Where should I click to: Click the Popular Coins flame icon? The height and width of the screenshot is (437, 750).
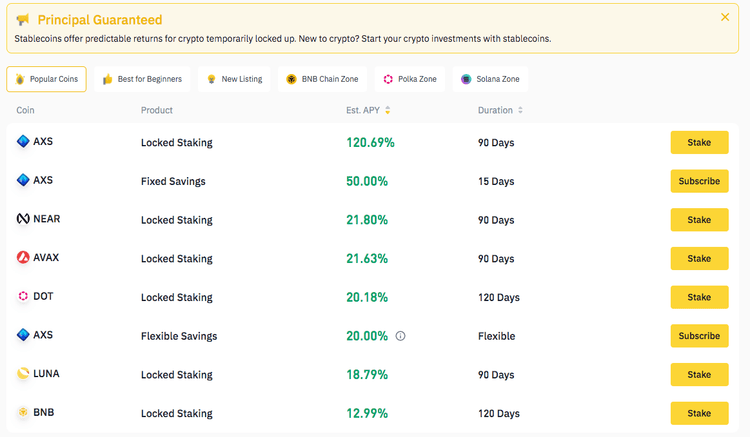tap(20, 79)
